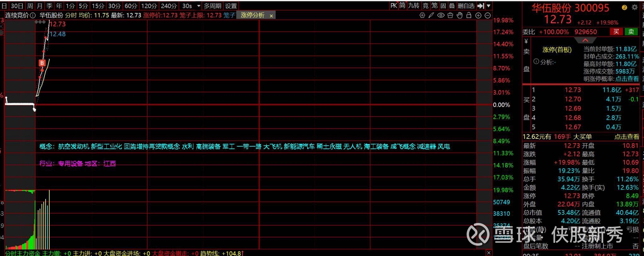The width and height of the screenshot is (644, 256).
Task: Toggle the 笼 price cage display
Action: point(434,6)
